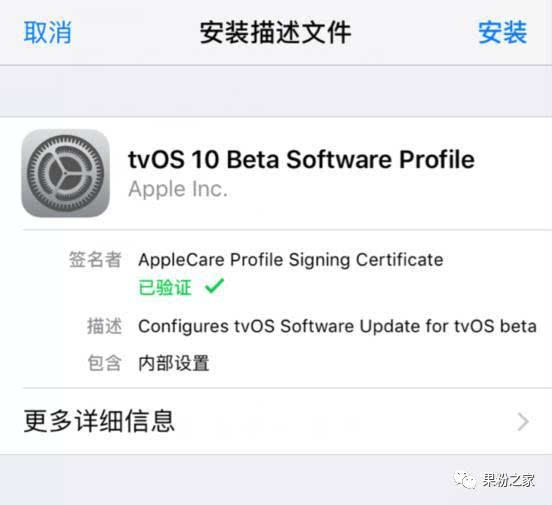Open the 更多详细信息 more details row
The height and width of the screenshot is (505, 552).
coord(276,421)
